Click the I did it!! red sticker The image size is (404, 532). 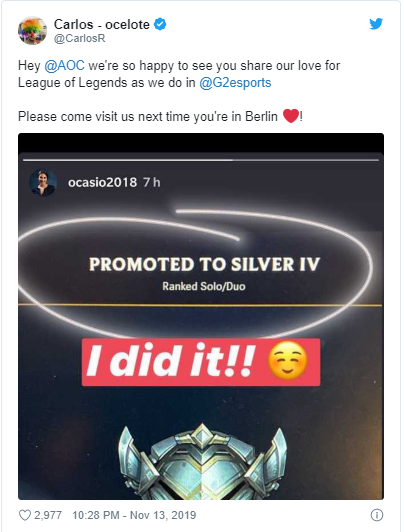coord(201,362)
